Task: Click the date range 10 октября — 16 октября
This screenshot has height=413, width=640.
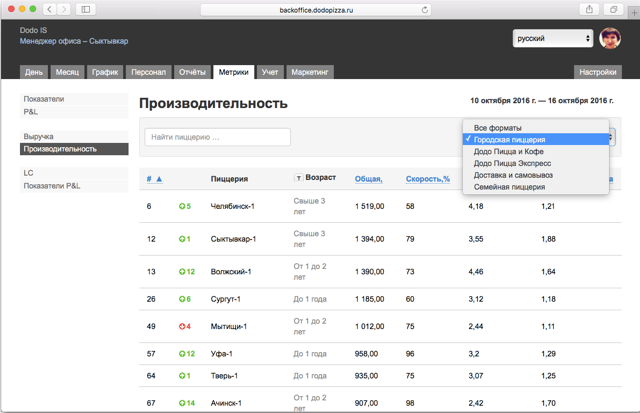Action: click(542, 100)
